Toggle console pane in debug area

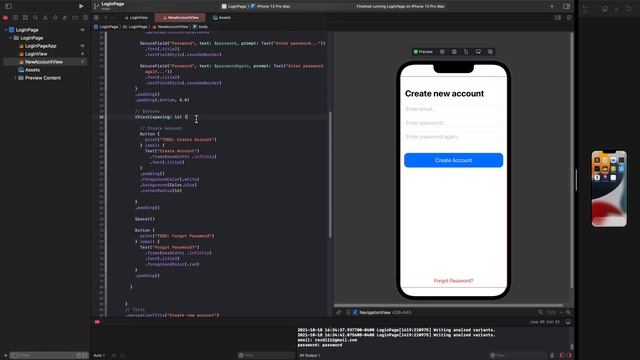[x=569, y=356]
